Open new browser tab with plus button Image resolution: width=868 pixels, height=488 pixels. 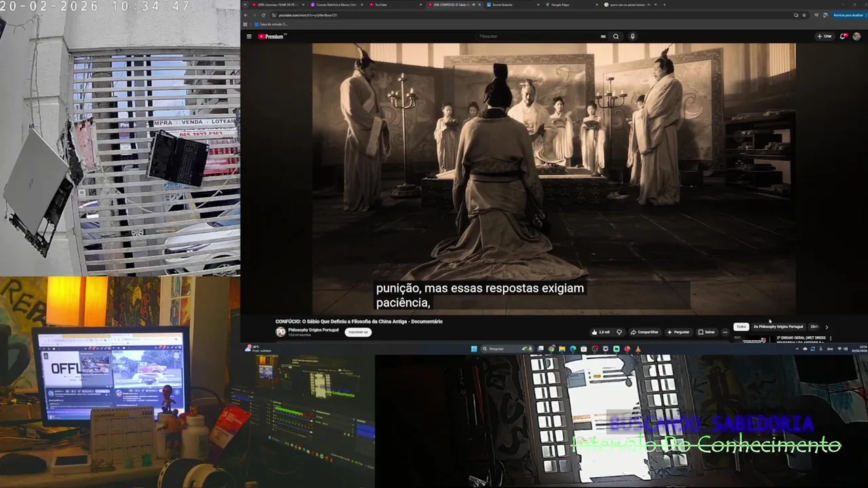point(665,5)
